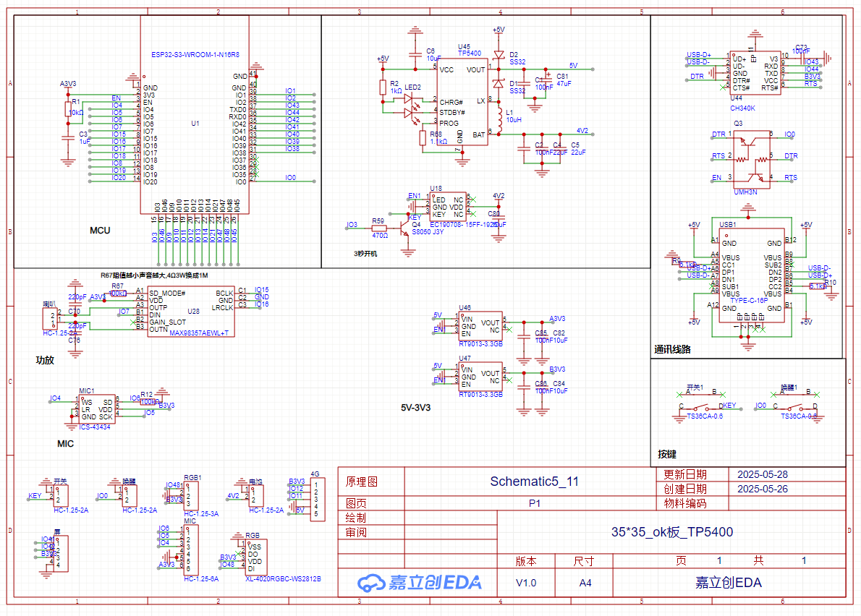Screen dimensions: 861x616
Task: Select the USB1 connector designator
Action: [x=728, y=224]
